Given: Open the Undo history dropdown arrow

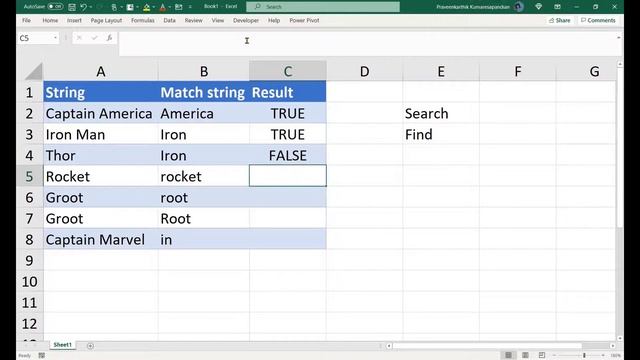Looking at the screenshot, I should point(90,7).
